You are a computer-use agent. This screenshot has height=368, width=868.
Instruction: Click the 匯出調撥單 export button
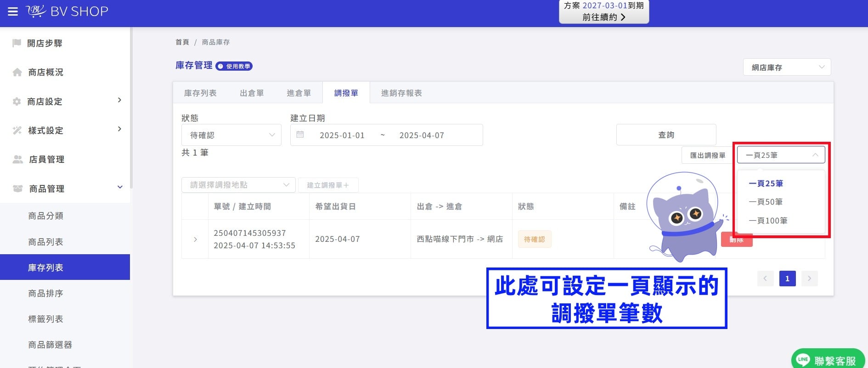[708, 156]
